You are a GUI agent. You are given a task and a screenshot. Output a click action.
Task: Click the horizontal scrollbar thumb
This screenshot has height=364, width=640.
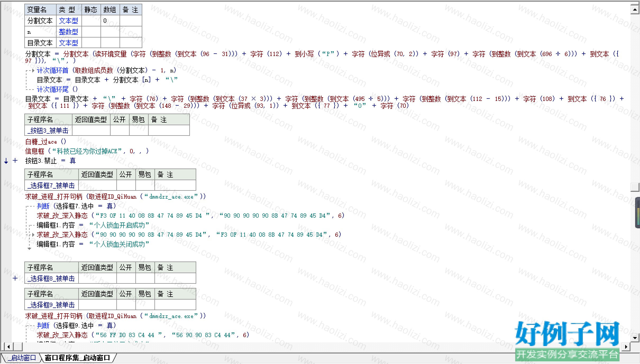point(18,347)
